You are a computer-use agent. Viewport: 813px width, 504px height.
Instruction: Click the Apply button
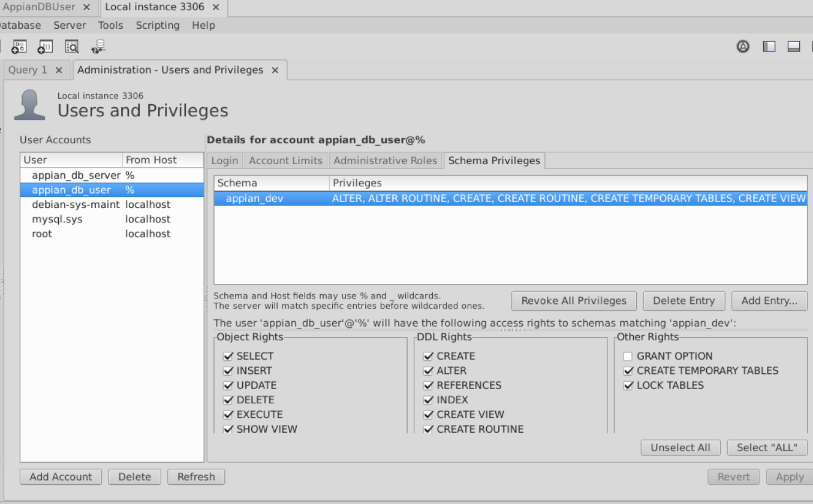click(x=790, y=477)
